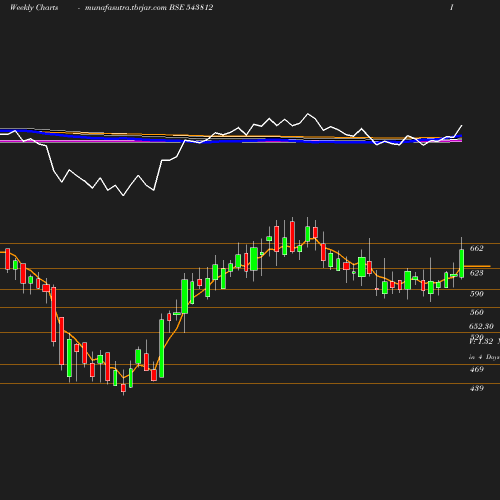Click the 623 price level label

pos(476,273)
